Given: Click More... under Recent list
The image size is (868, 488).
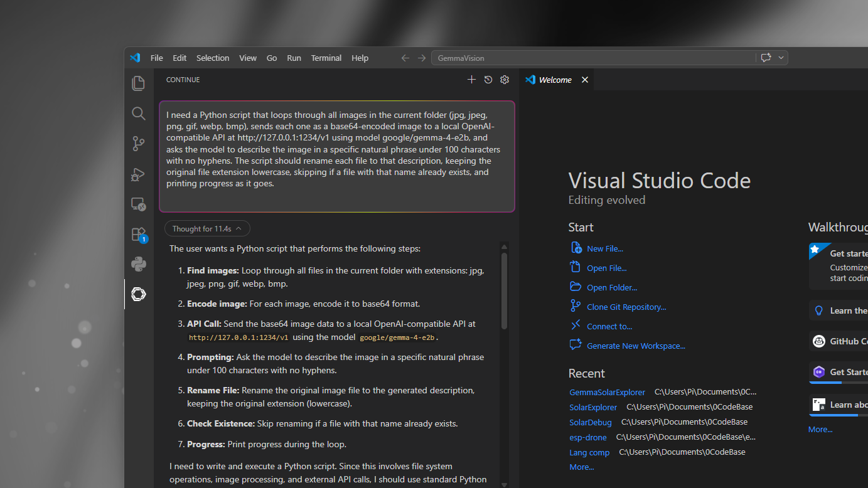Looking at the screenshot, I should [581, 467].
